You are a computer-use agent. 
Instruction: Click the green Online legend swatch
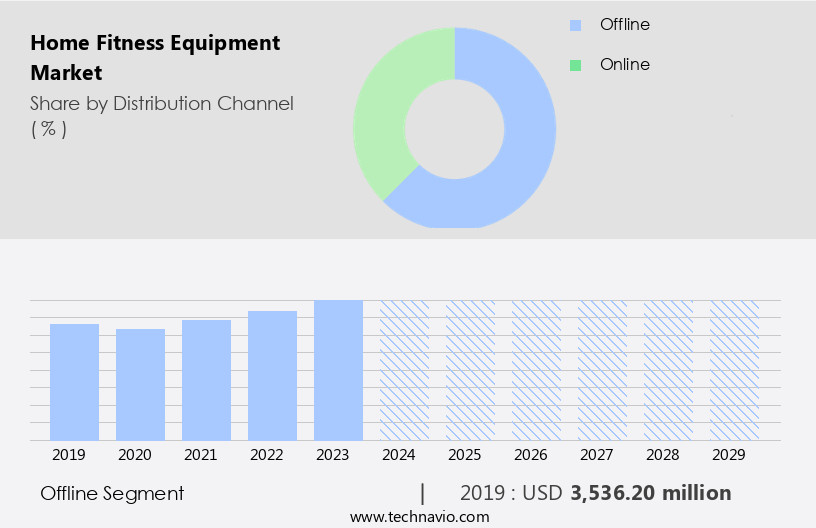[575, 65]
